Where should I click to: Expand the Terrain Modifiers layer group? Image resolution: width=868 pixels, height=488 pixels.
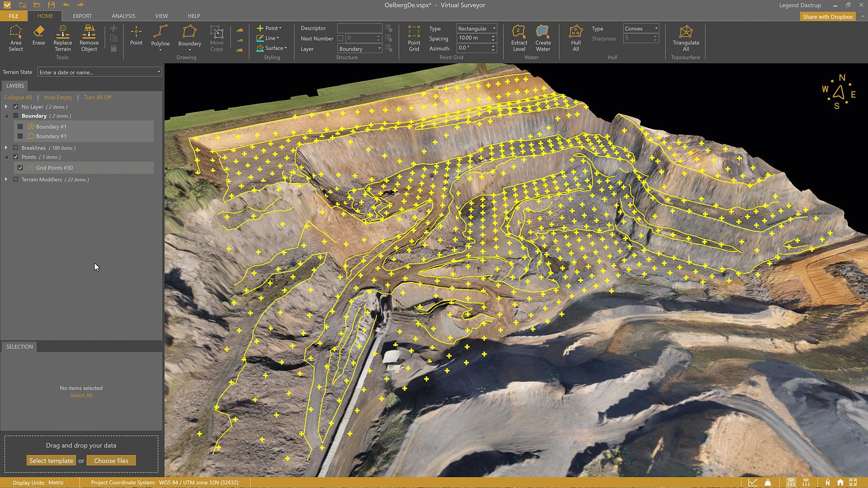pyautogui.click(x=6, y=179)
